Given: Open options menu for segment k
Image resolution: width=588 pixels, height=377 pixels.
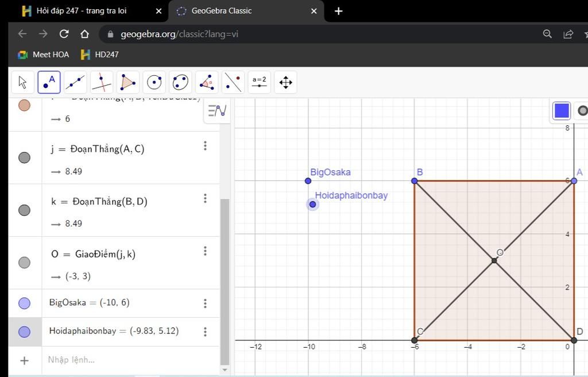Looking at the screenshot, I should pos(205,198).
